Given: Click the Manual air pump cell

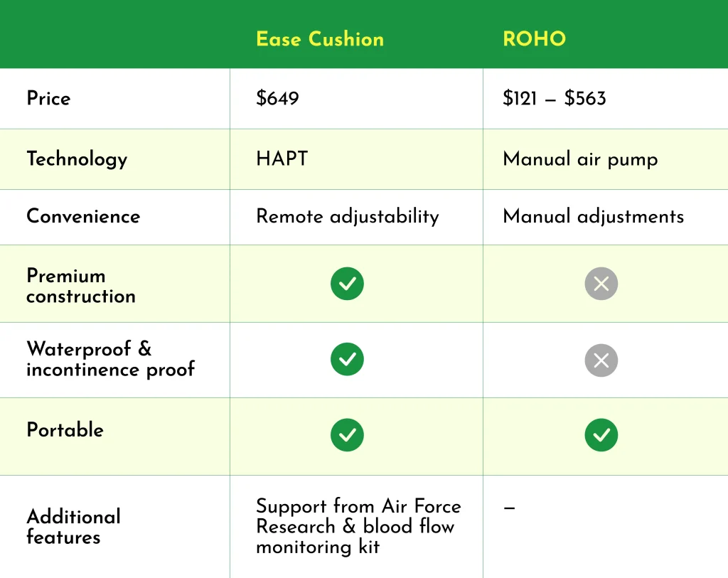Looking at the screenshot, I should coord(580,159).
